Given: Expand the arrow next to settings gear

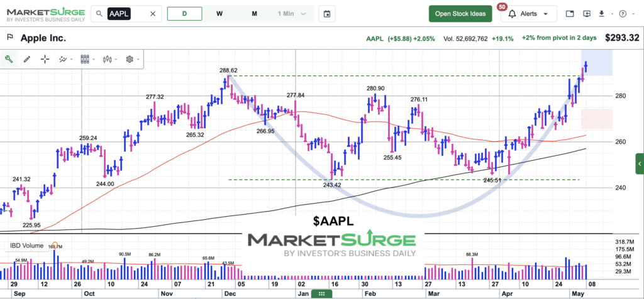Looking at the screenshot, I should (138, 60).
